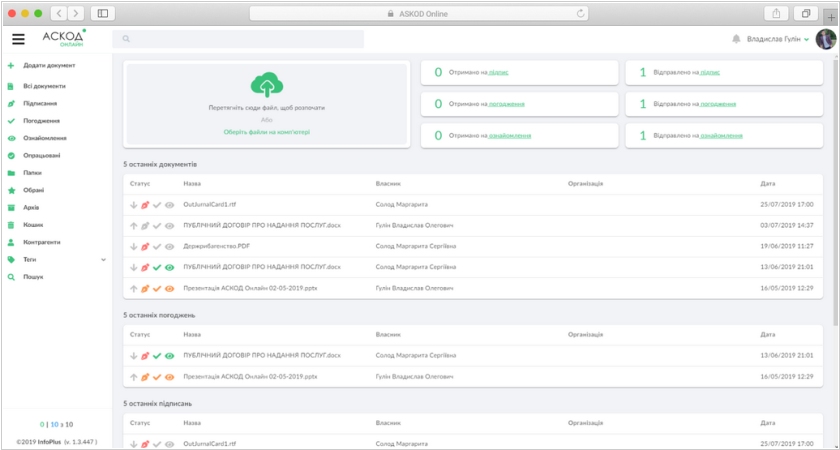This screenshot has height=450, width=840.
Task: Click the Safari share icon
Action: [776, 13]
